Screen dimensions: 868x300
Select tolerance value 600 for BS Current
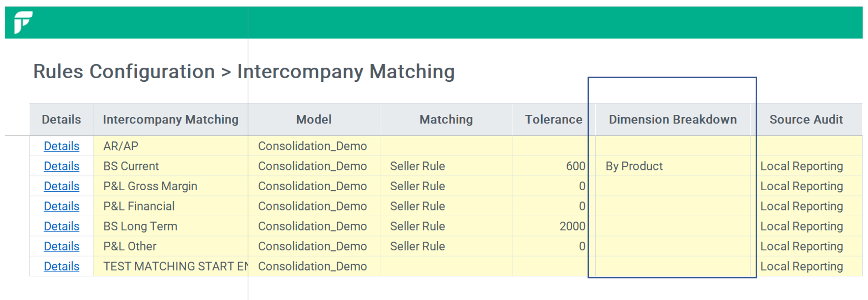553,166
